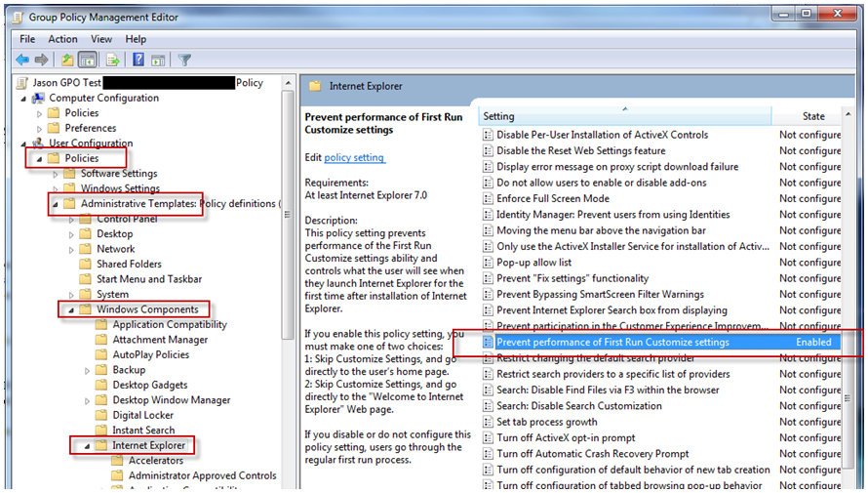Collapse the Computer Configuration node
Image resolution: width=868 pixels, height=493 pixels.
click(x=23, y=99)
